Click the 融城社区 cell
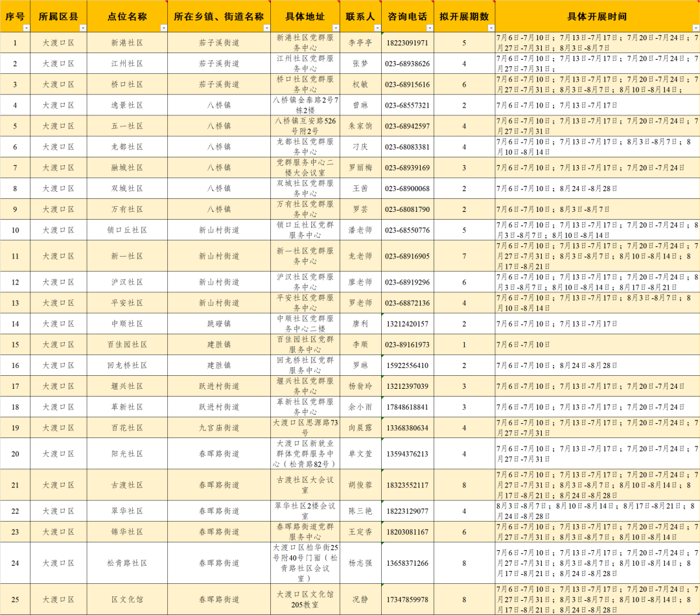The height and width of the screenshot is (615, 700). point(127,168)
